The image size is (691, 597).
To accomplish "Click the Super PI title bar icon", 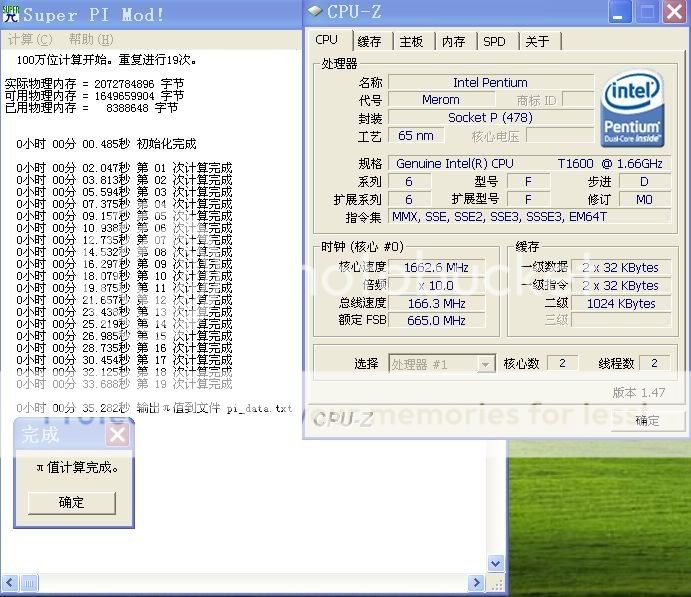I will pos(11,13).
